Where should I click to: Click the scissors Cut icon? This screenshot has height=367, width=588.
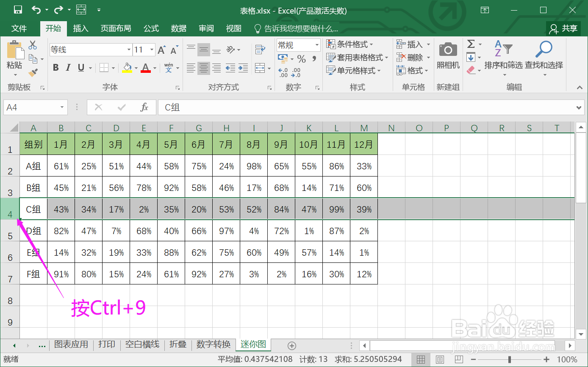(x=33, y=45)
